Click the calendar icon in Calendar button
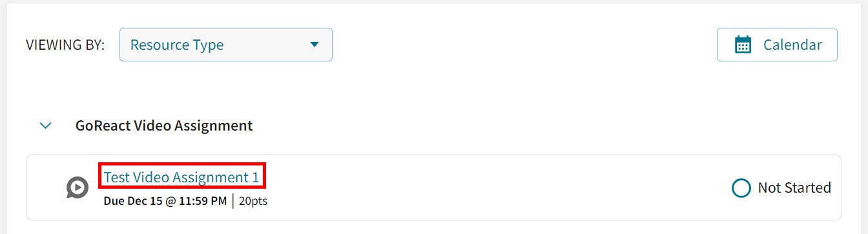 point(743,45)
